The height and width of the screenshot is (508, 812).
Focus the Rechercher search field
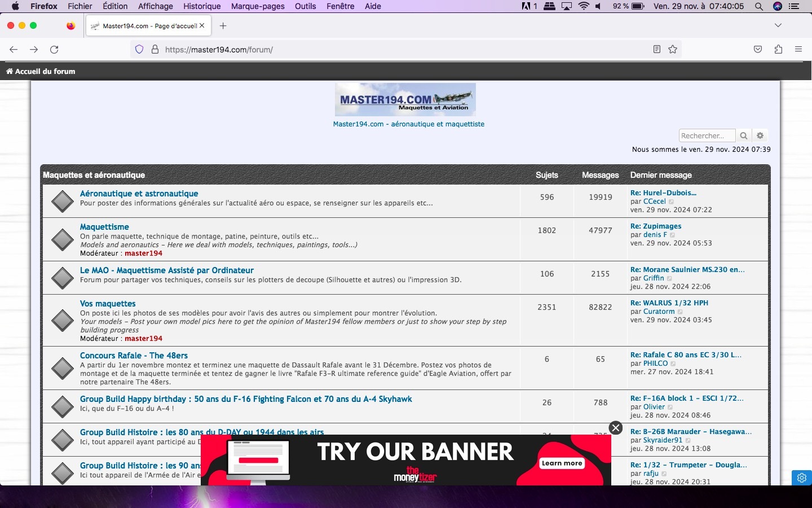[x=707, y=135]
